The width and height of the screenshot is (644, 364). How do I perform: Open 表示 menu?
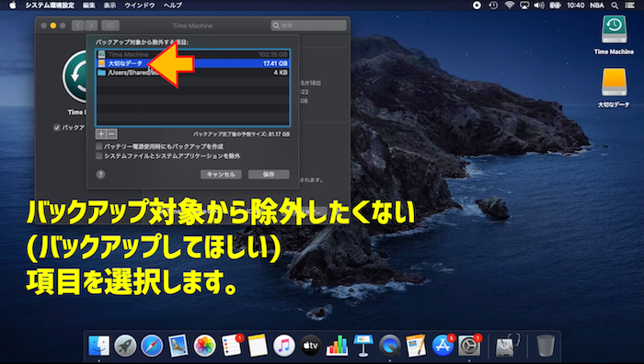pyautogui.click(x=109, y=6)
